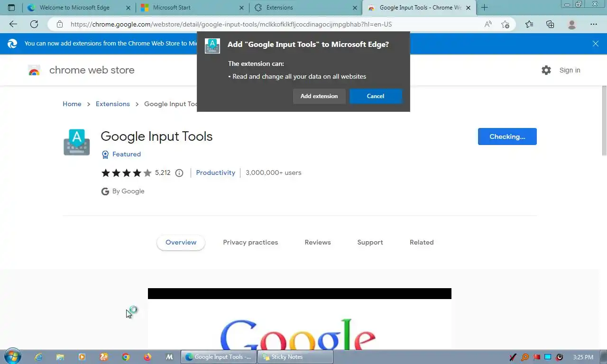Click the blue monitor tray icon

point(548,357)
